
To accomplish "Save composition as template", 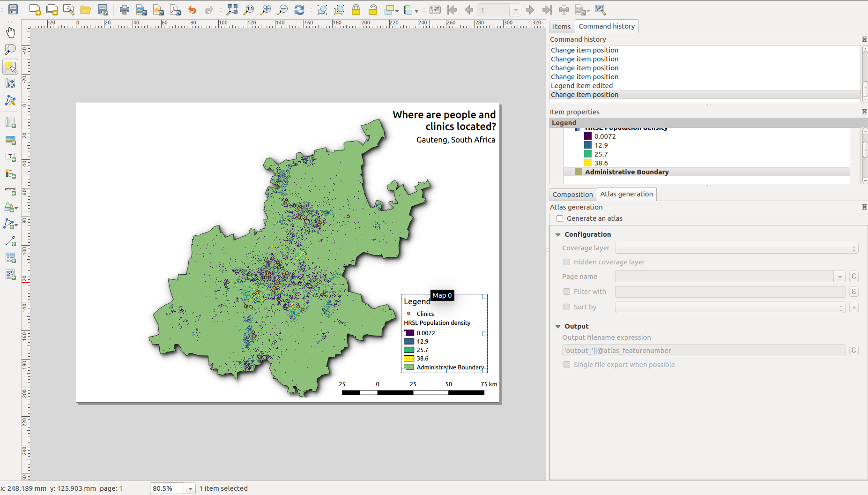I will (103, 9).
